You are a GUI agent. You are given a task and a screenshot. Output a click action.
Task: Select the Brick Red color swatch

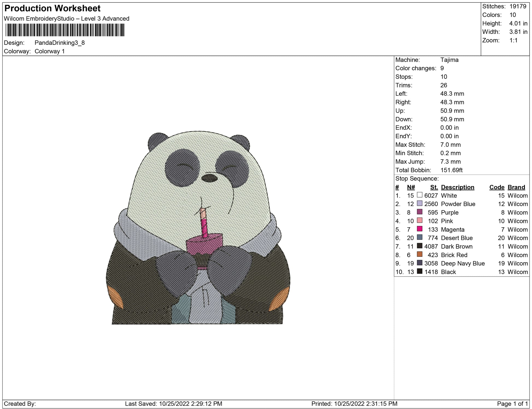coord(420,254)
